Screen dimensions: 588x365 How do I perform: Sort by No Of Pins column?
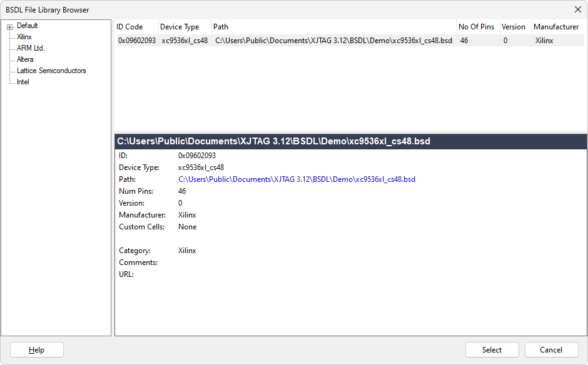(x=476, y=27)
